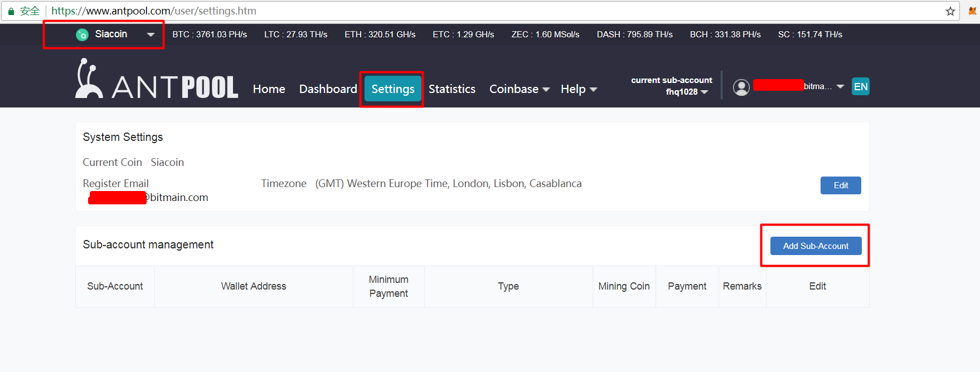980x372 pixels.
Task: Navigate to the Statistics page
Action: pos(452,89)
